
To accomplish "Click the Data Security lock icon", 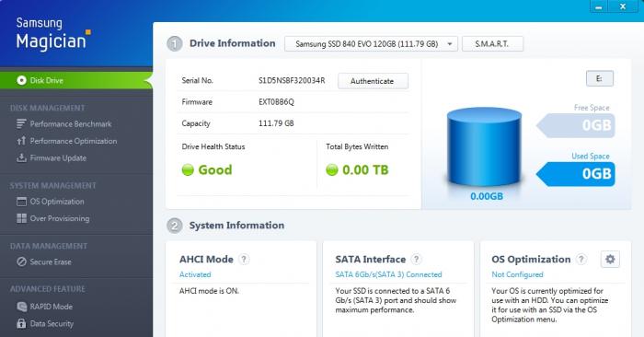I will point(21,323).
